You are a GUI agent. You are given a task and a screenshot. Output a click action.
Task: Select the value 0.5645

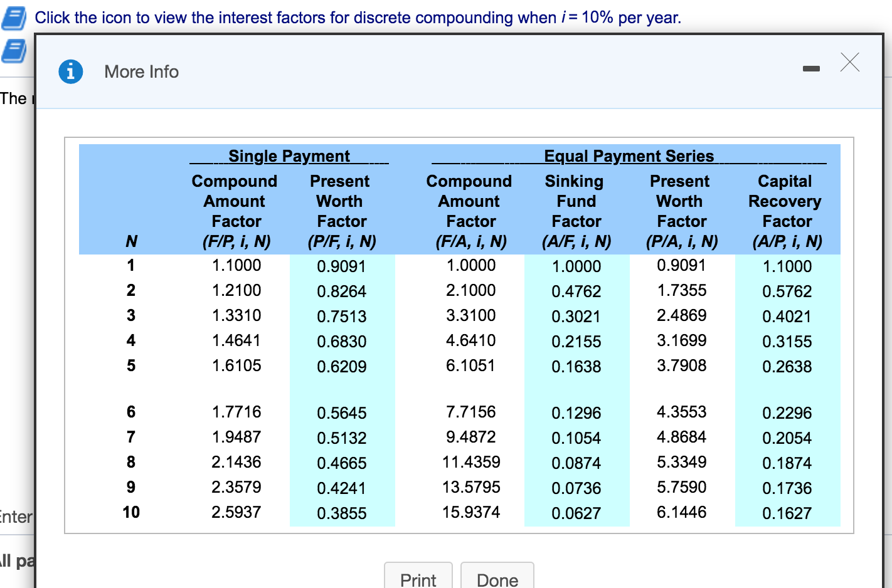pyautogui.click(x=342, y=413)
